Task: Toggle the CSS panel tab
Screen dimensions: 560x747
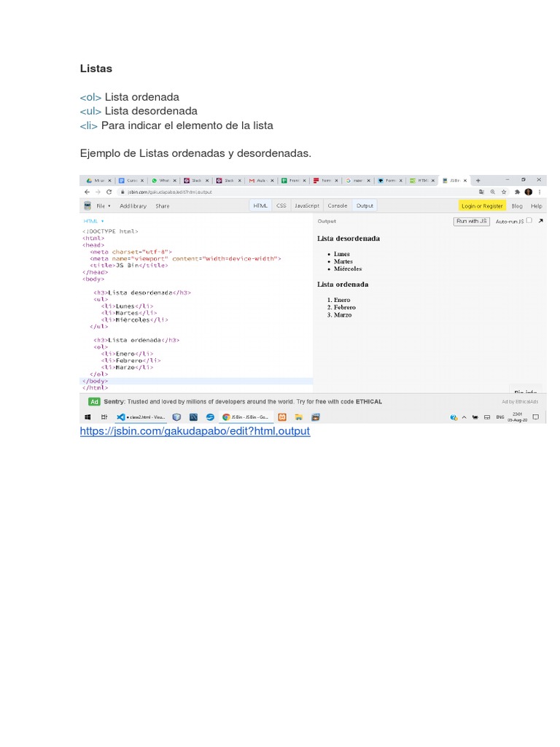Action: point(281,206)
